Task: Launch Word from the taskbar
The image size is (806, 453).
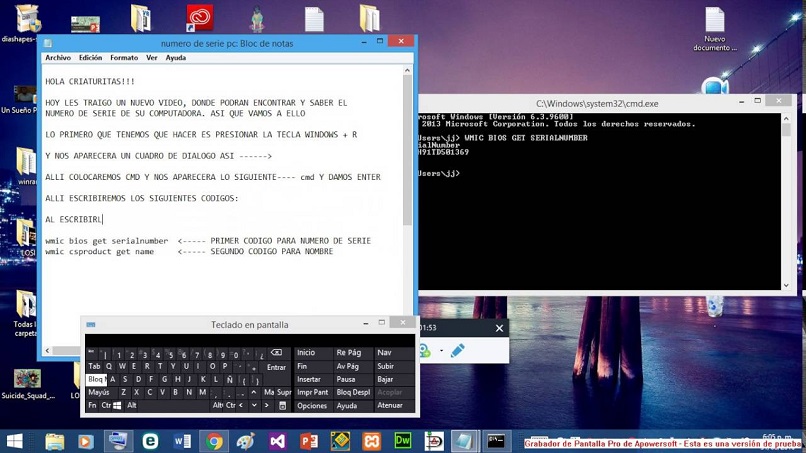Action: tap(182, 441)
